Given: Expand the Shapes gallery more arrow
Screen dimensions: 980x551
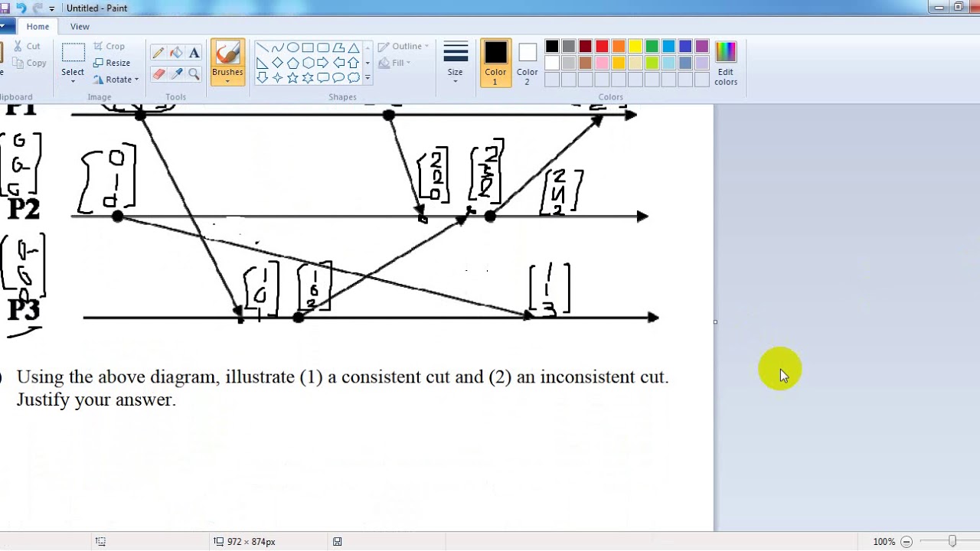Looking at the screenshot, I should 367,77.
